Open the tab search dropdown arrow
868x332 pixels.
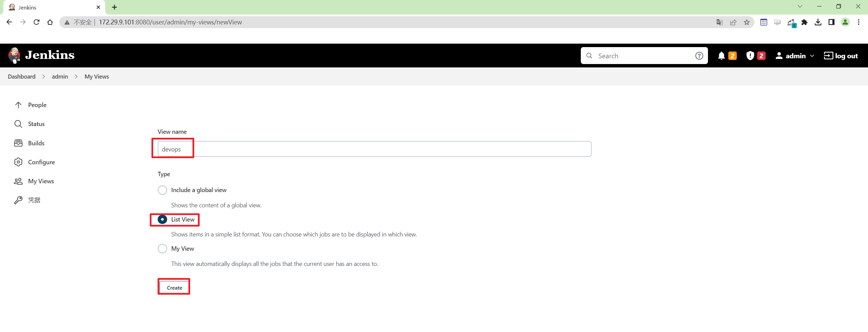point(800,6)
